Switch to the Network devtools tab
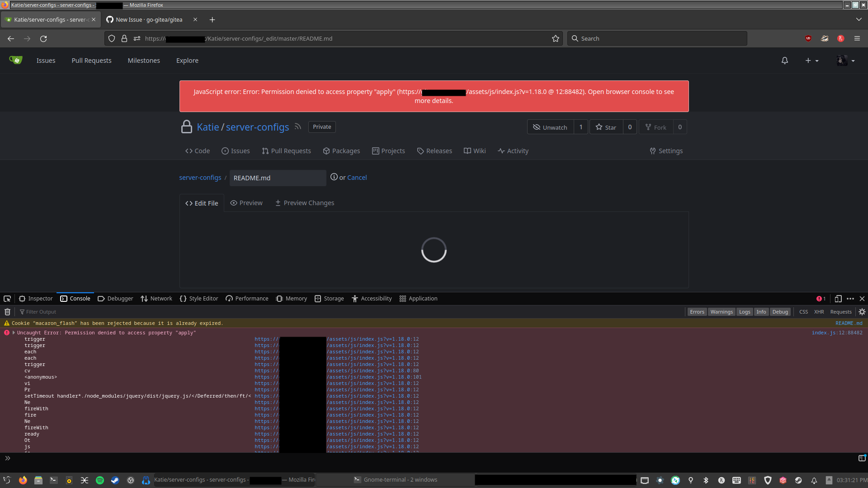868x488 pixels. pyautogui.click(x=156, y=299)
